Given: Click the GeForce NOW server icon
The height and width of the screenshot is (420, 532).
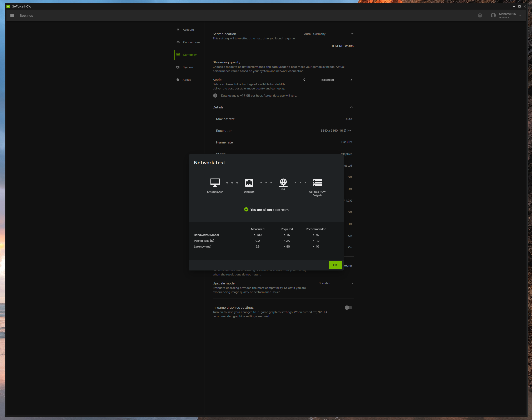Looking at the screenshot, I should [317, 182].
